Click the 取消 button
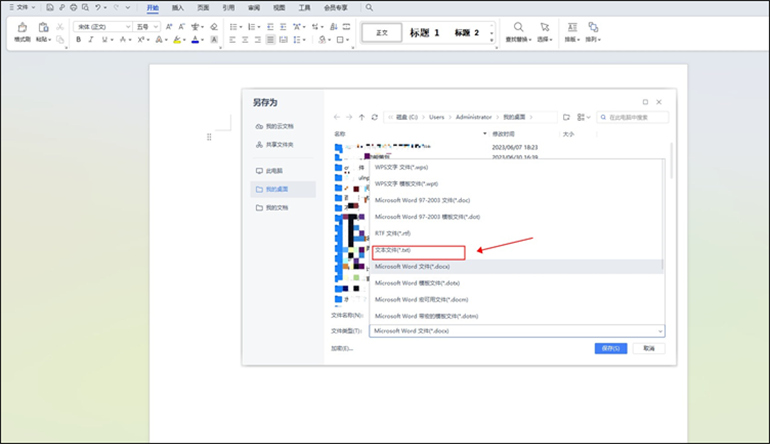 click(648, 348)
